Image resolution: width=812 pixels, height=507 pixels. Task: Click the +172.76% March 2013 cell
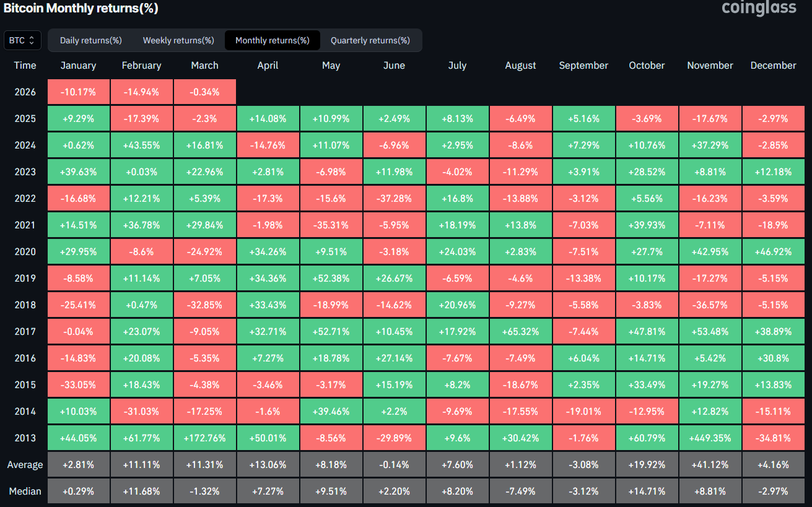(x=204, y=437)
